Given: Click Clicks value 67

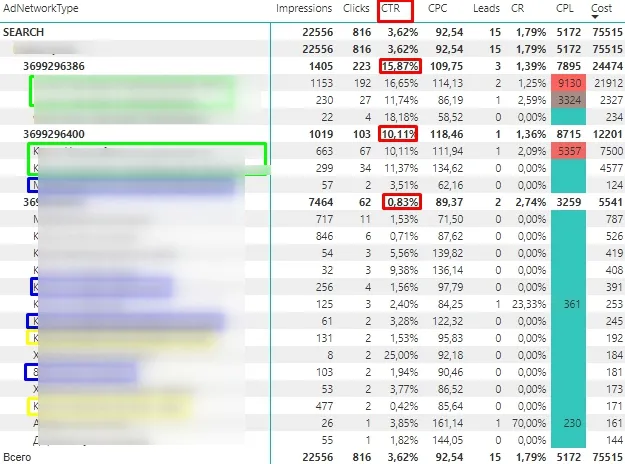Looking at the screenshot, I should pos(365,151).
